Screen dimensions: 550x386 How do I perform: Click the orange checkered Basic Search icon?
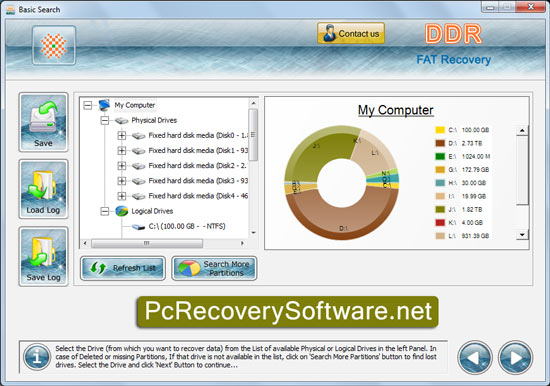click(54, 45)
